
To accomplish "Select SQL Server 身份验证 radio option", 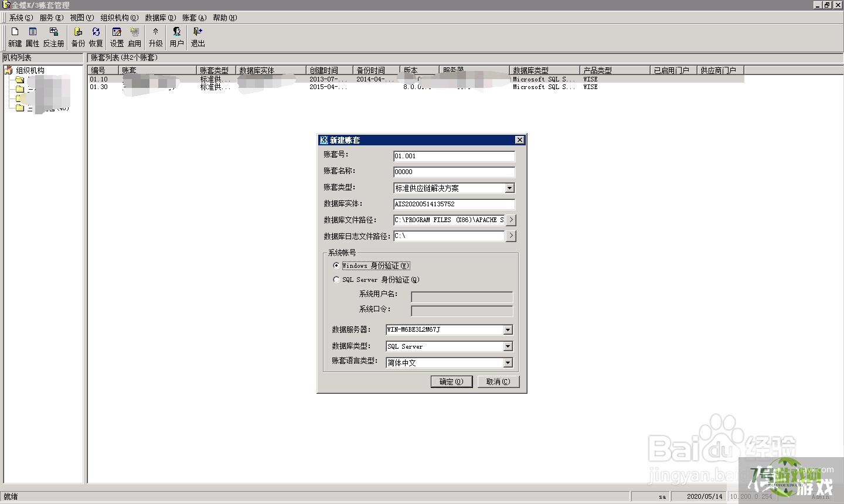I will [x=336, y=280].
